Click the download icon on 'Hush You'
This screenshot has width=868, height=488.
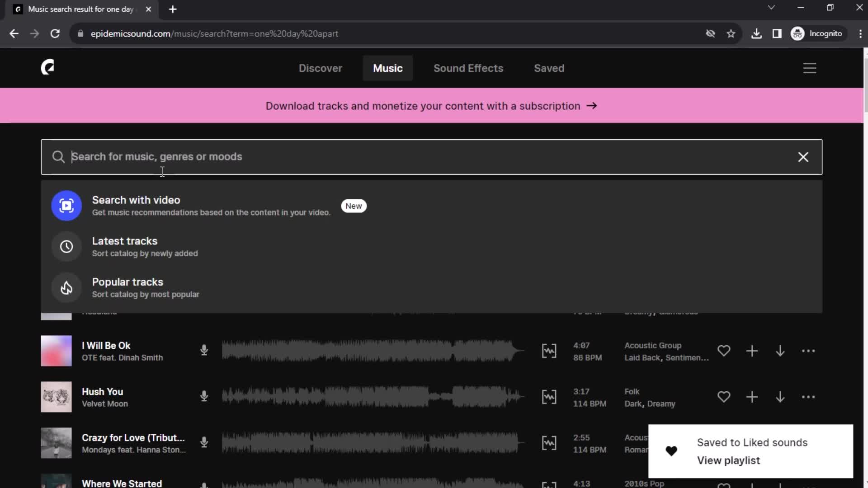pos(780,396)
